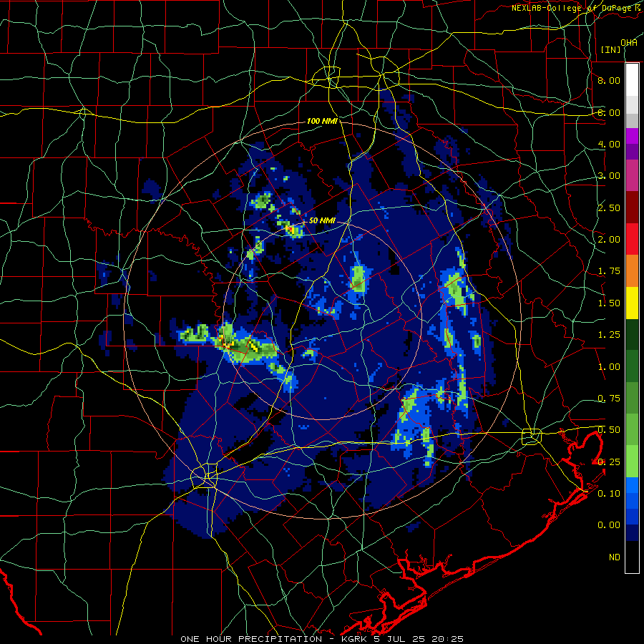644x644 pixels.
Task: Click the One Hour Precipitation KGRK title
Action: pyautogui.click(x=322, y=639)
